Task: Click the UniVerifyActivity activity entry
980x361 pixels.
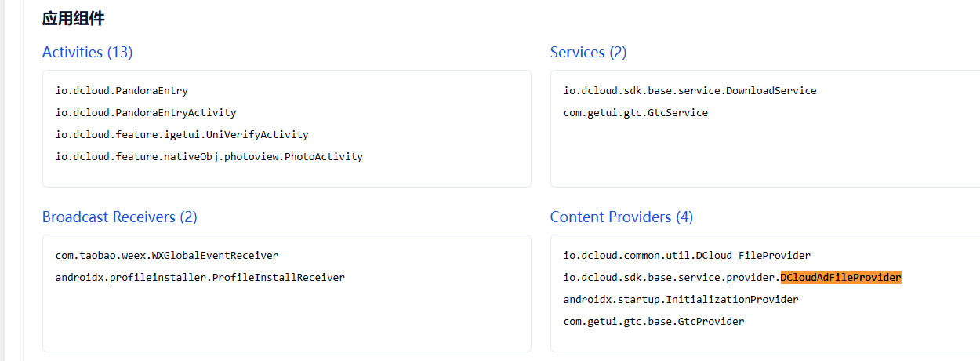Action: 181,135
